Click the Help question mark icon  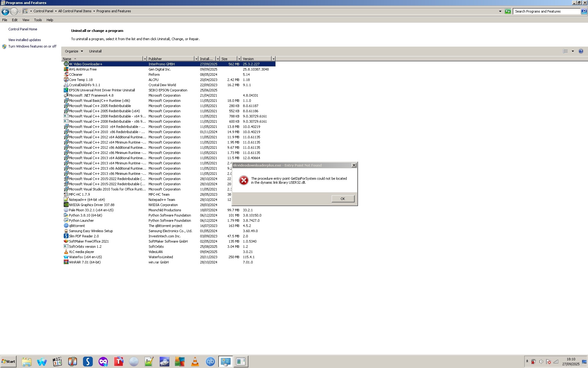pos(581,51)
